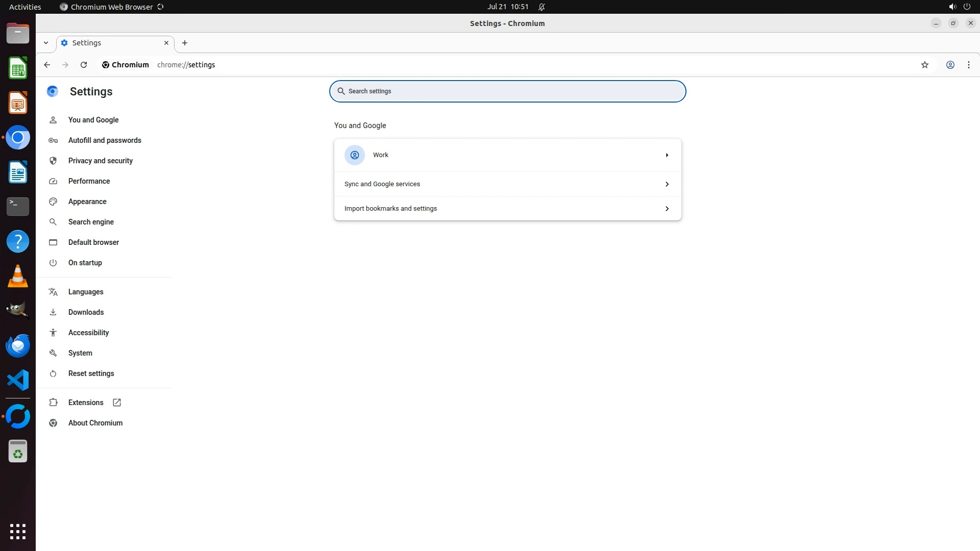Open the tab search dropdown arrow

[x=46, y=43]
